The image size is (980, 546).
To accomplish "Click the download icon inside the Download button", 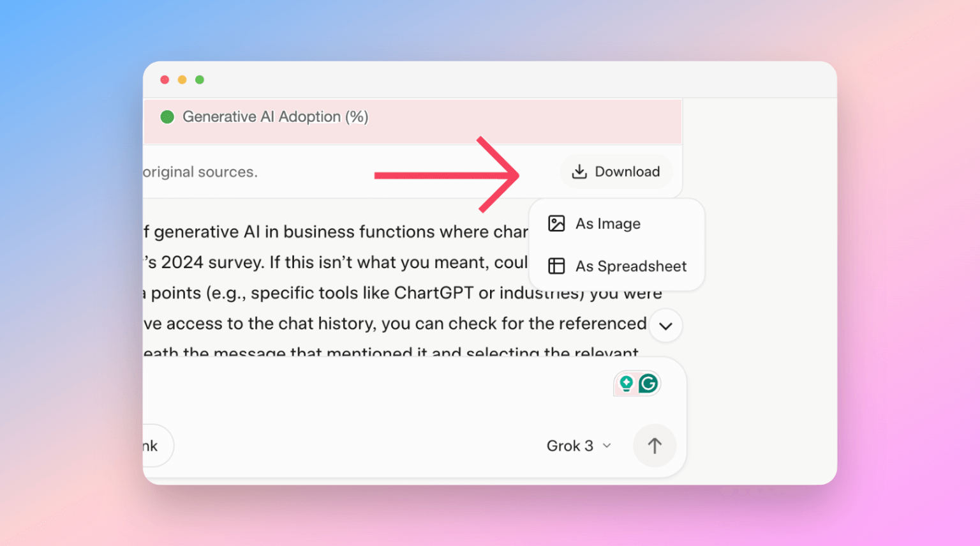I will (580, 171).
